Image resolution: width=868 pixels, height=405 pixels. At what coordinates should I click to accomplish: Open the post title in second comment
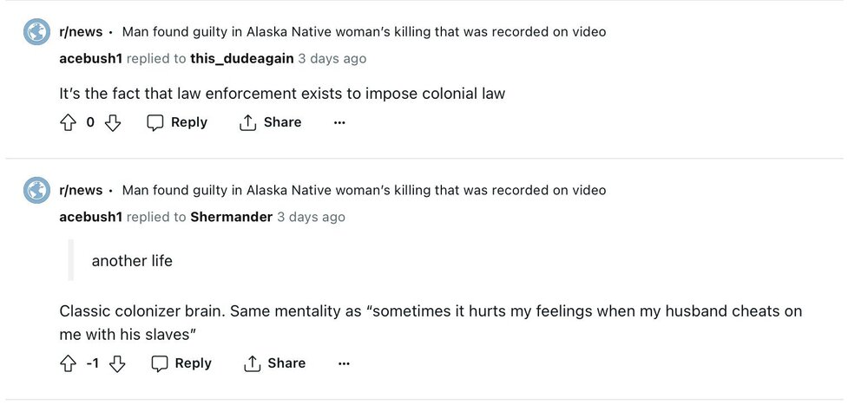pyautogui.click(x=364, y=190)
